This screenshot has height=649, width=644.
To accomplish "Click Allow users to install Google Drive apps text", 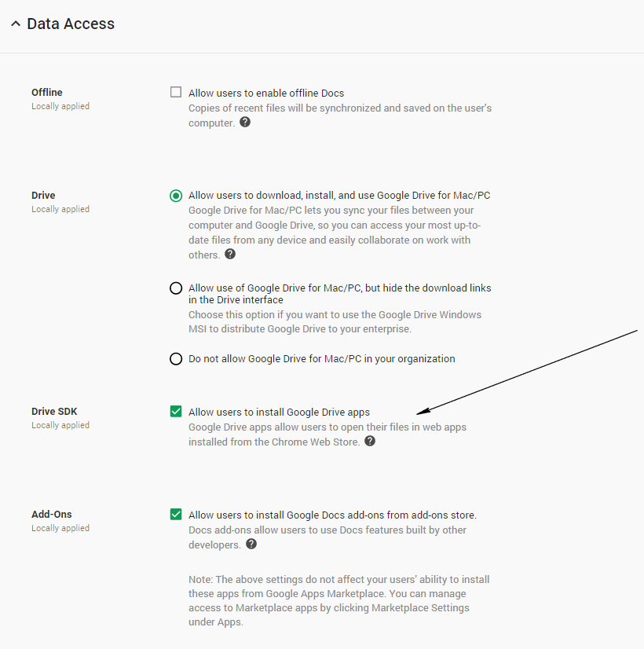I will (279, 412).
